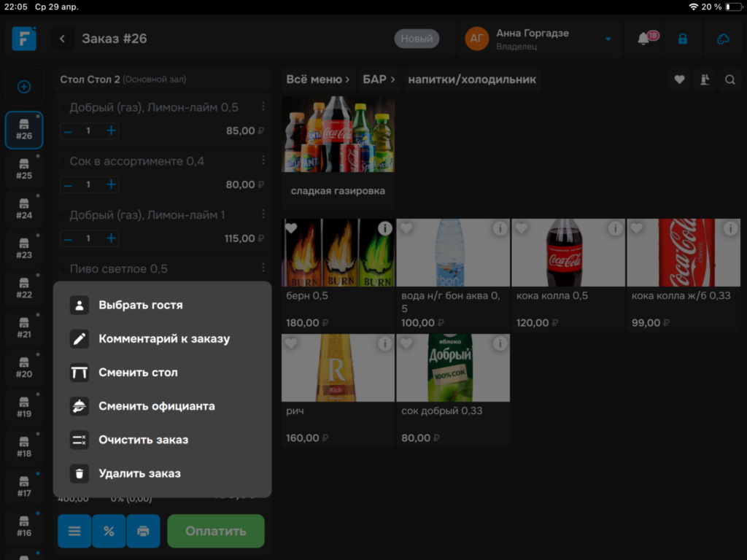
Task: Switch to order #16 in sidebar
Action: (24, 527)
